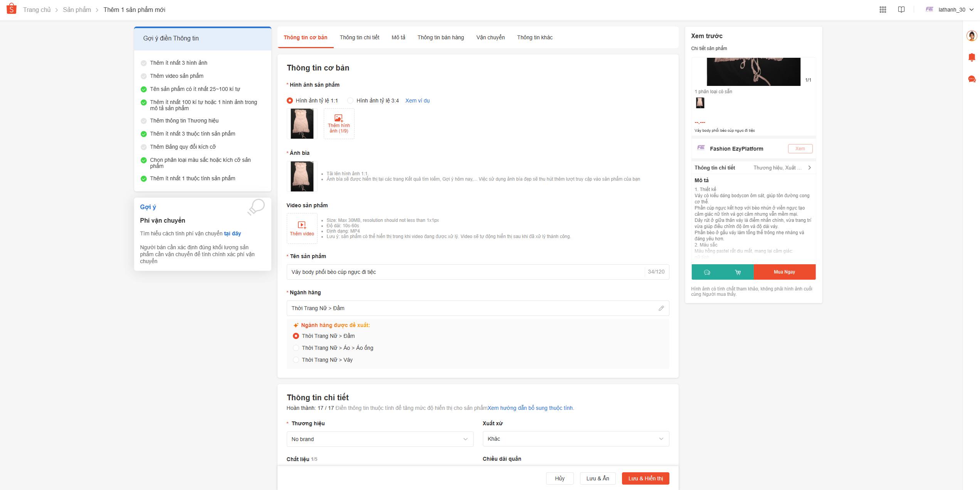Click the pencil edit icon in Ngành hàng
The height and width of the screenshot is (490, 980).
coord(661,308)
